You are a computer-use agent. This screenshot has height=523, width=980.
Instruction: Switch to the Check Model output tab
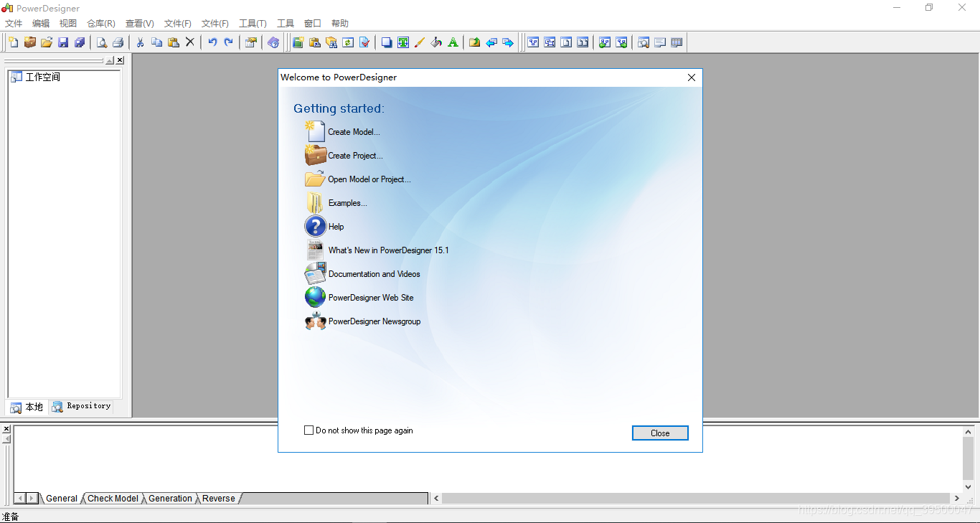[113, 499]
